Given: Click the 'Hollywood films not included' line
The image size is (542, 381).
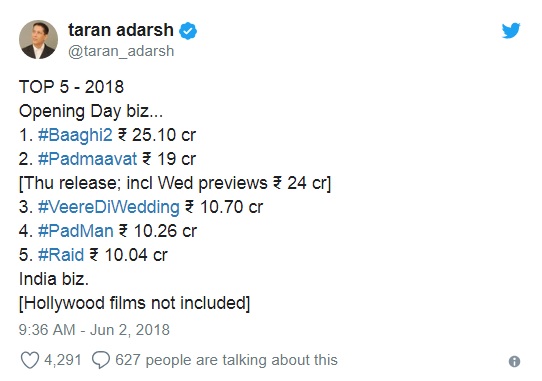Looking at the screenshot, I should 134,303.
